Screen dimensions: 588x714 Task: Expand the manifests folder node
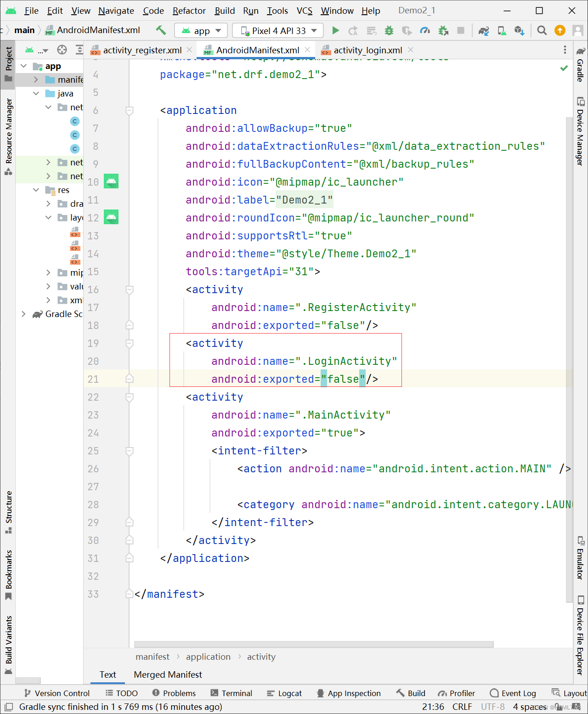click(x=36, y=80)
